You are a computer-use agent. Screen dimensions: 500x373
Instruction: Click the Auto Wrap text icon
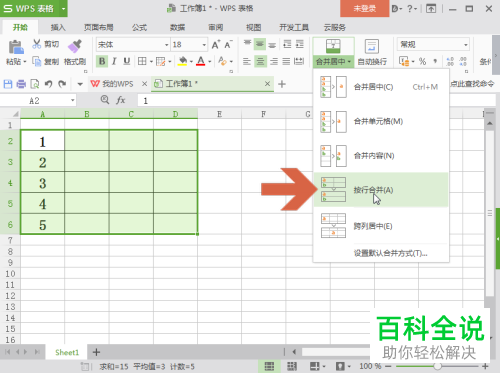point(372,47)
